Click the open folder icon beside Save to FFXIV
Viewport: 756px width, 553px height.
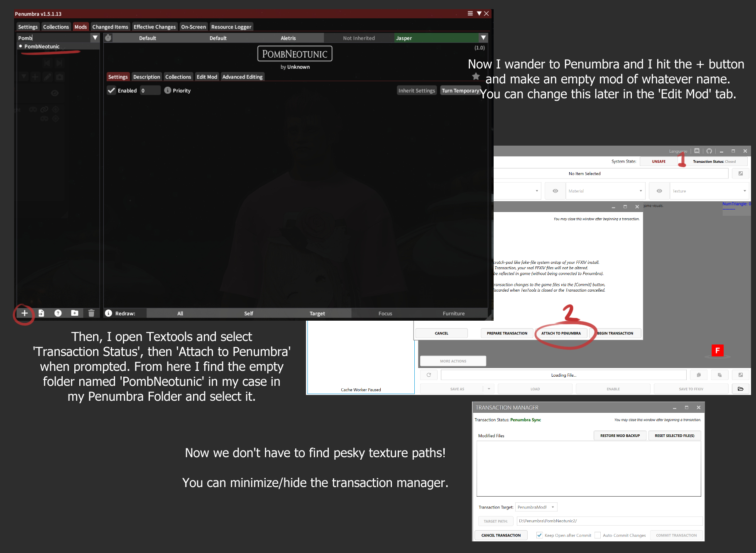741,389
